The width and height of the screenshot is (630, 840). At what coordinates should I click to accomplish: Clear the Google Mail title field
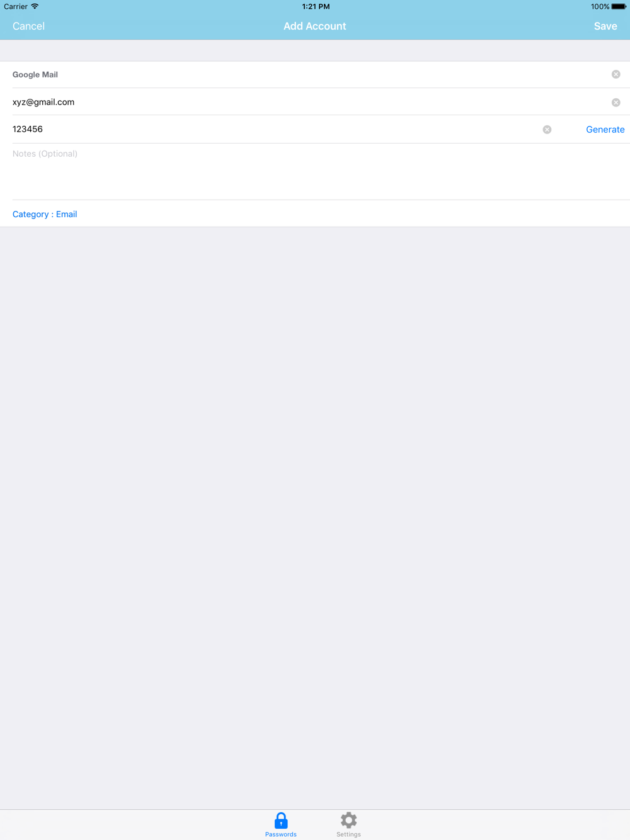(x=616, y=74)
